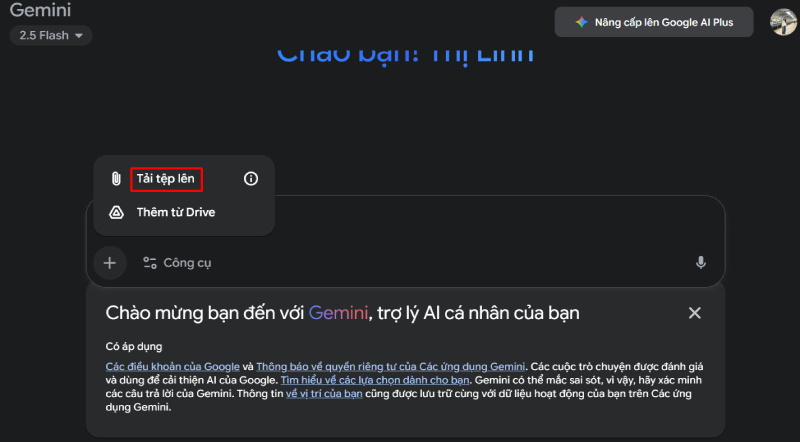Click the sparkle icon on the upgrade button
This screenshot has width=800, height=442.
[581, 22]
